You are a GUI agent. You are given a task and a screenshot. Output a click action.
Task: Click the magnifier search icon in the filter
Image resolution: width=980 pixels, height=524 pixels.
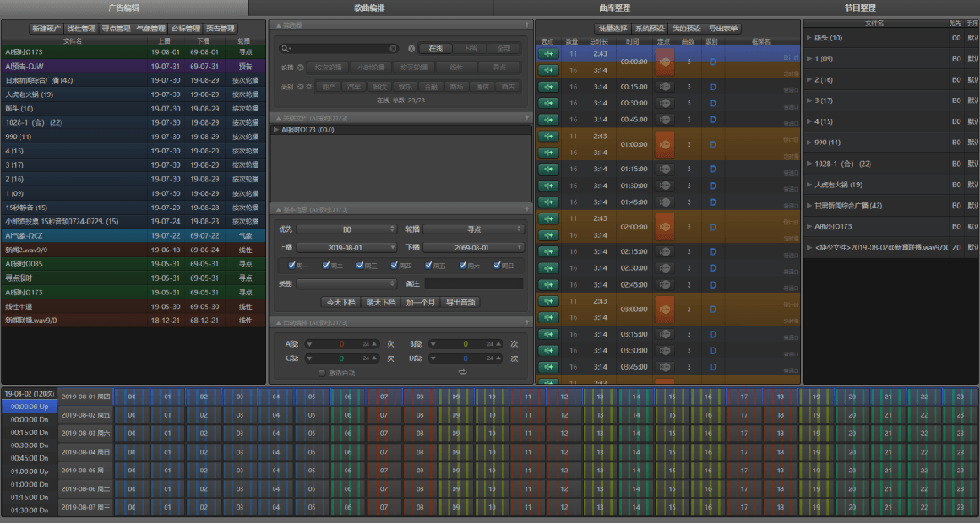(x=286, y=48)
